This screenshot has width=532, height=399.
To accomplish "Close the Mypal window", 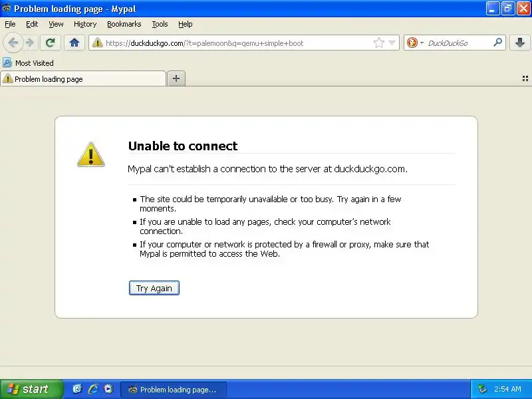I will click(x=523, y=9).
